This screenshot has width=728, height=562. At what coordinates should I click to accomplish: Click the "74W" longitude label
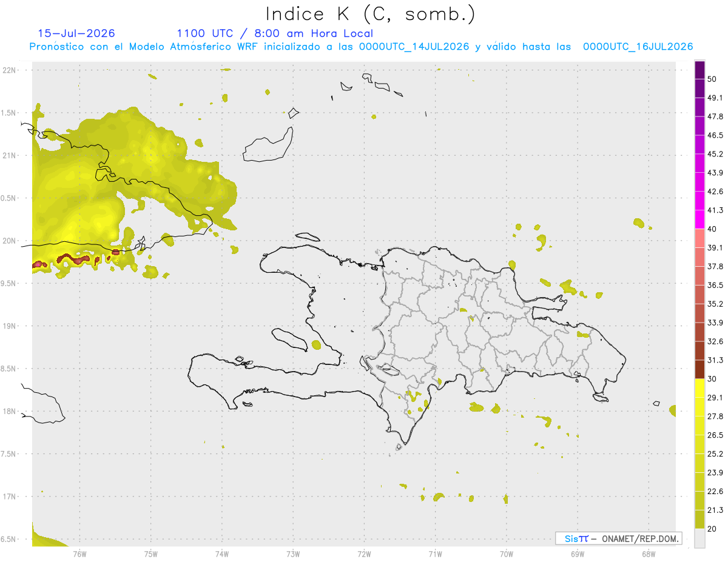point(222,554)
